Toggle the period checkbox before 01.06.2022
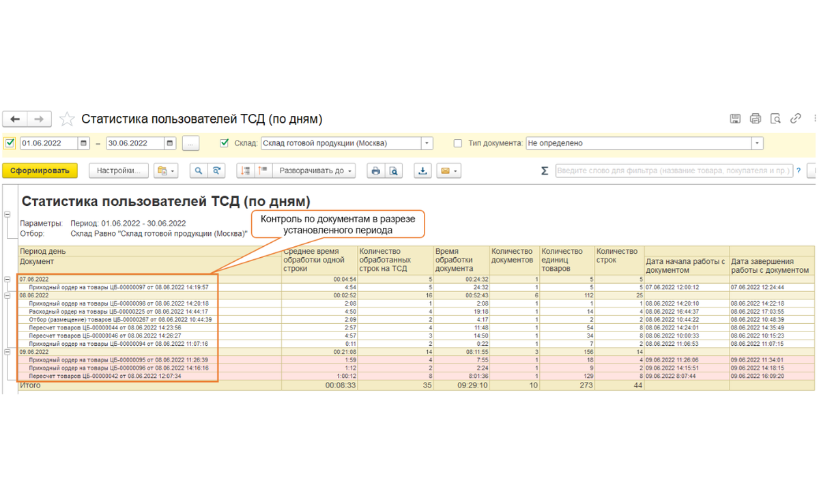819x504 pixels. pos(10,143)
